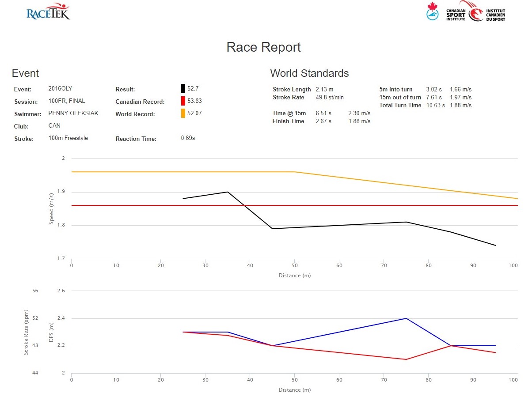532x393 pixels.
Task: Click the "Finish Time" label
Action: 288,121
